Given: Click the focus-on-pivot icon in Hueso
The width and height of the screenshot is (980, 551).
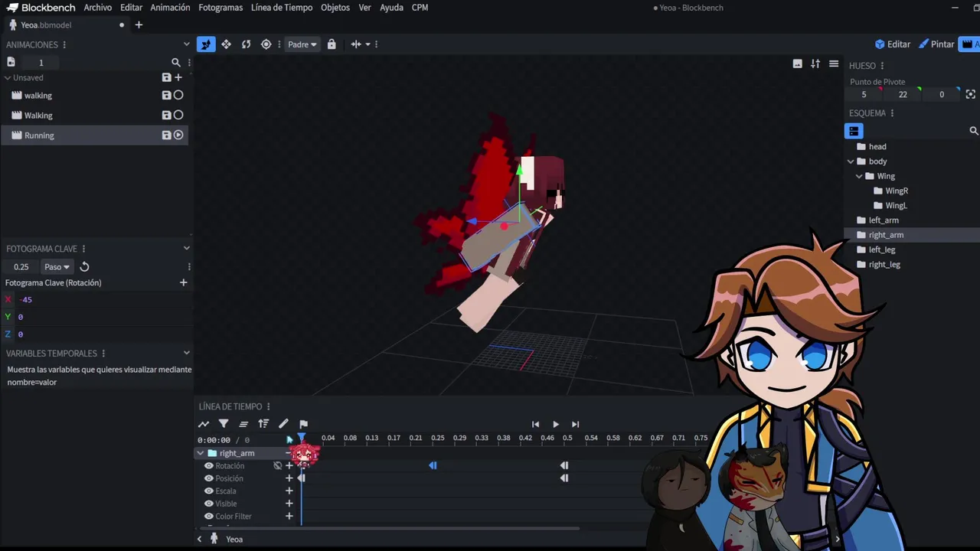Looking at the screenshot, I should tap(971, 94).
